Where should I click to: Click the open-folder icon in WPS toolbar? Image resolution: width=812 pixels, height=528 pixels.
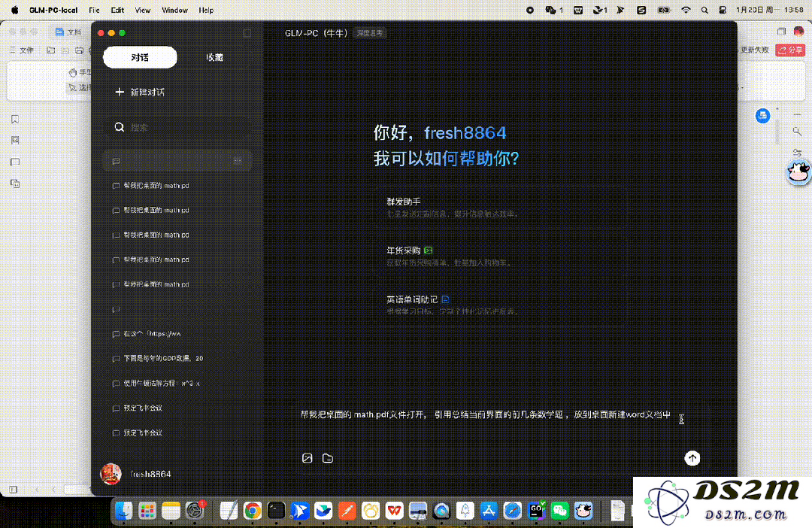[x=51, y=50]
